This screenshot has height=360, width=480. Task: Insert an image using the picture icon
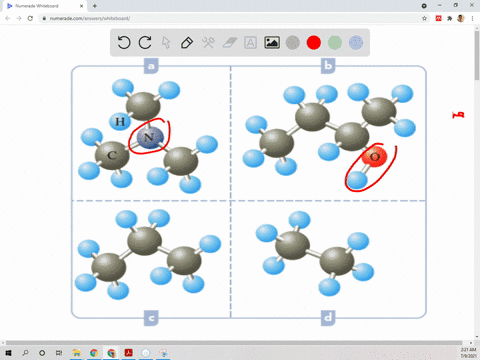tap(272, 43)
